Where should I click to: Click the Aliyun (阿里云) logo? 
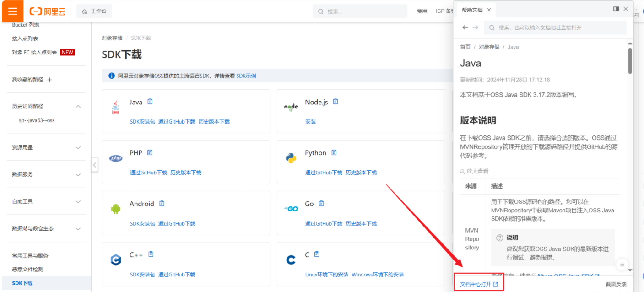pyautogui.click(x=48, y=11)
